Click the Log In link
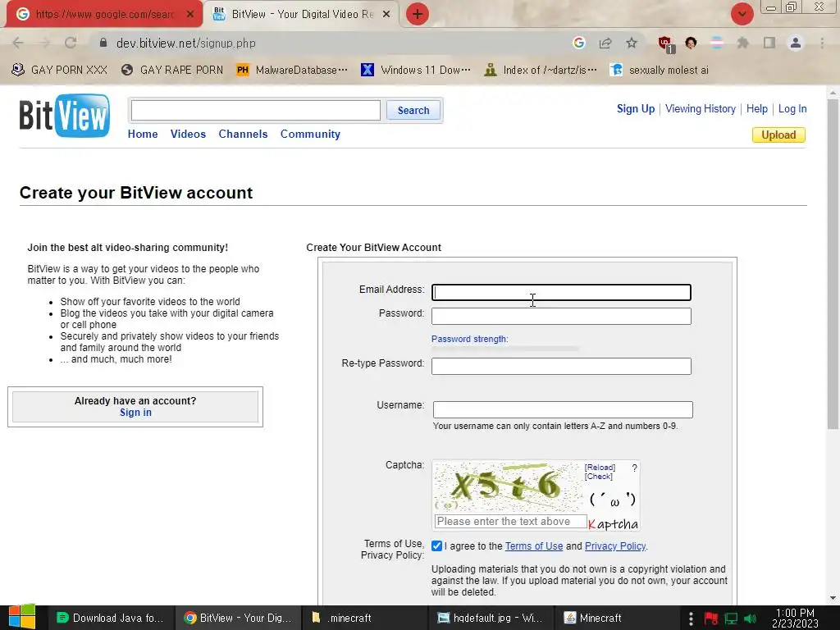The height and width of the screenshot is (630, 840). pos(792,109)
